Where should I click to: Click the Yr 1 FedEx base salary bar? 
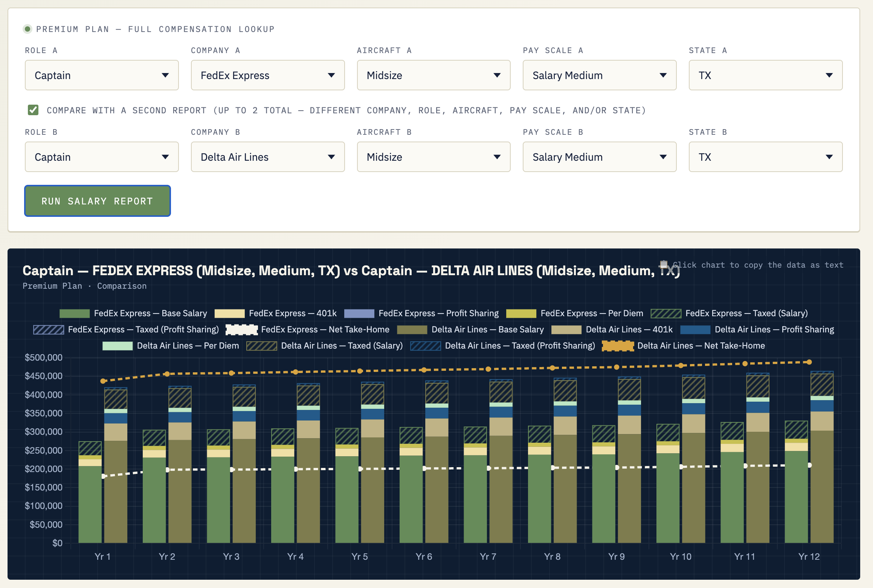click(x=90, y=504)
